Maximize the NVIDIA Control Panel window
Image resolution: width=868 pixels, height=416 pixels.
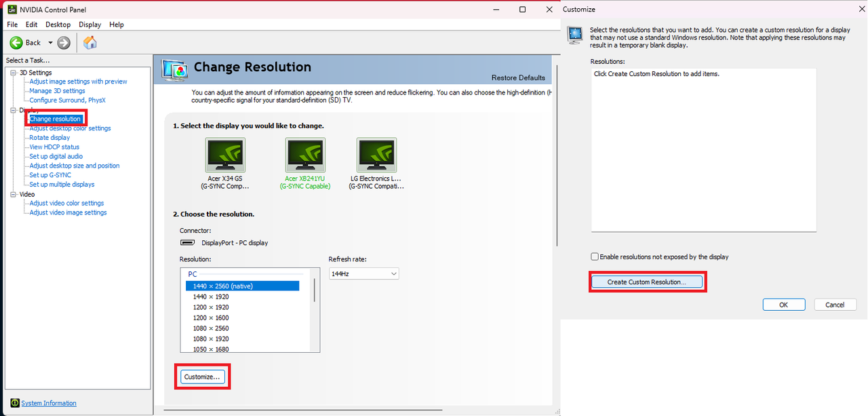tap(522, 10)
